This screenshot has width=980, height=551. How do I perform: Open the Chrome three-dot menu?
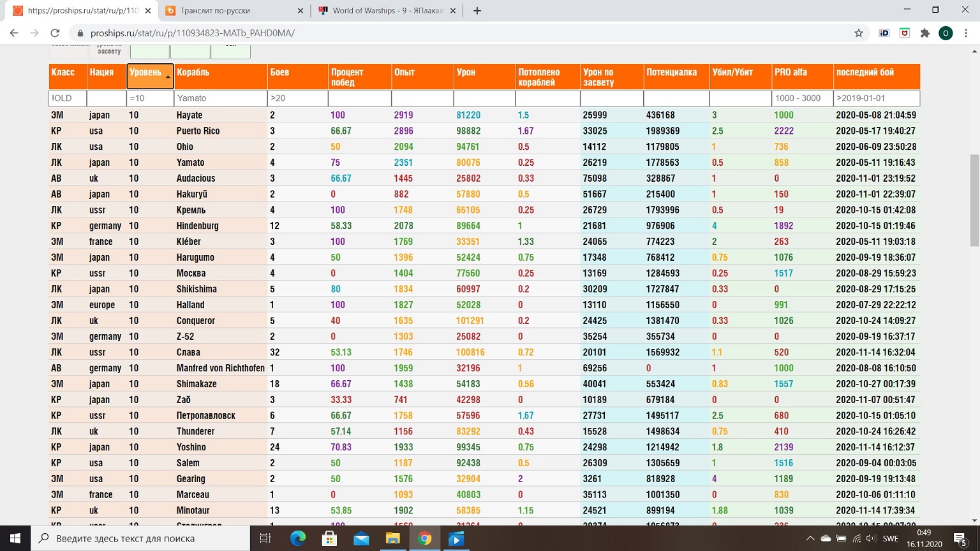point(967,33)
